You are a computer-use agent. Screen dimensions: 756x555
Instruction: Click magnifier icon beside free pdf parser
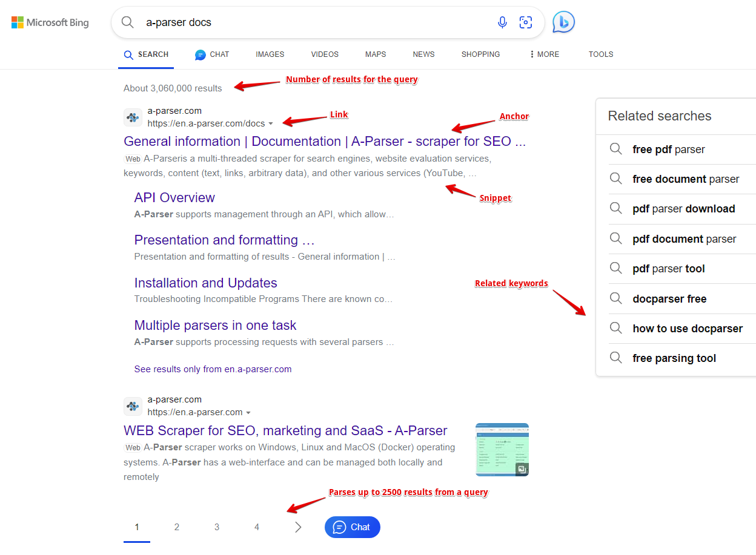pyautogui.click(x=616, y=149)
